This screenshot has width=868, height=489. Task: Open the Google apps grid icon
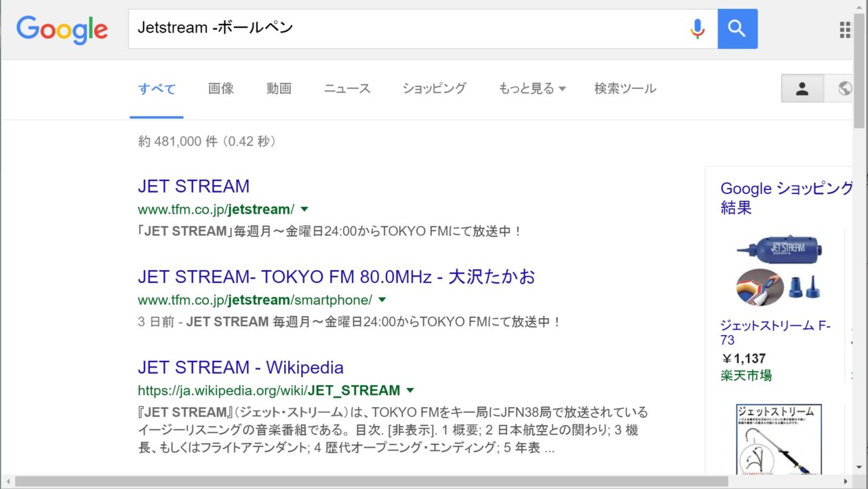pyautogui.click(x=845, y=29)
